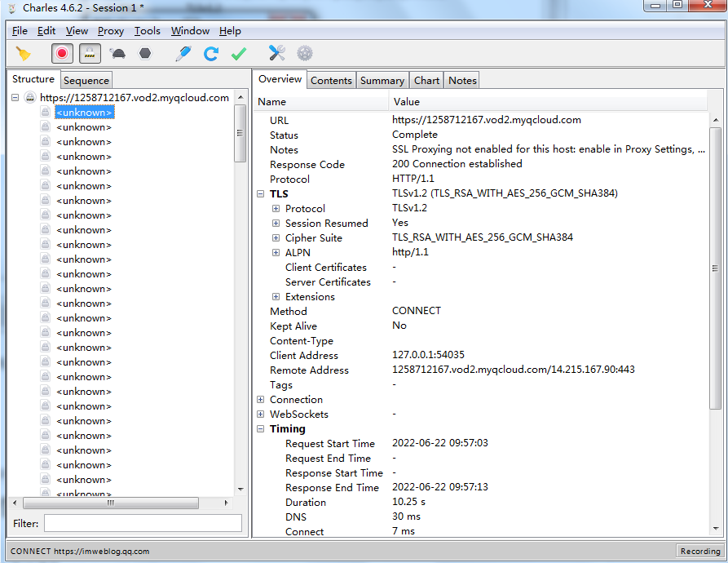Click the Name column header
Image resolution: width=728 pixels, height=563 pixels.
pyautogui.click(x=321, y=102)
